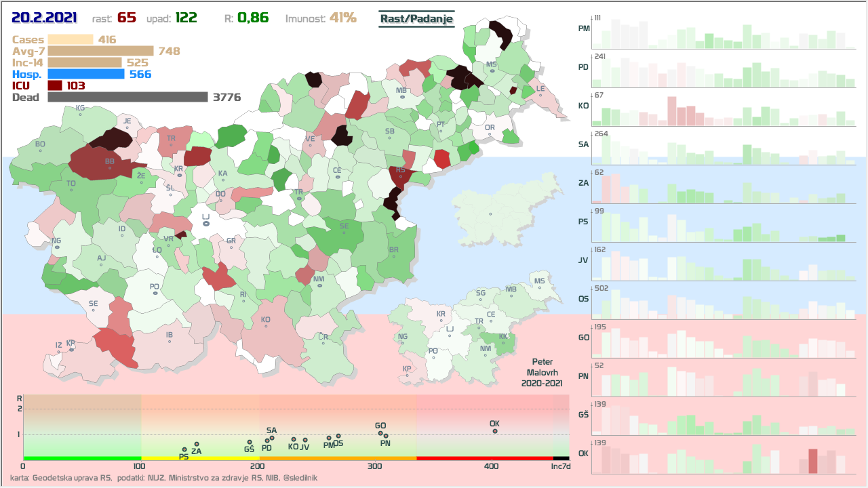The image size is (868, 488).
Task: Click the LJ city marker on the main map
Action: 205,223
